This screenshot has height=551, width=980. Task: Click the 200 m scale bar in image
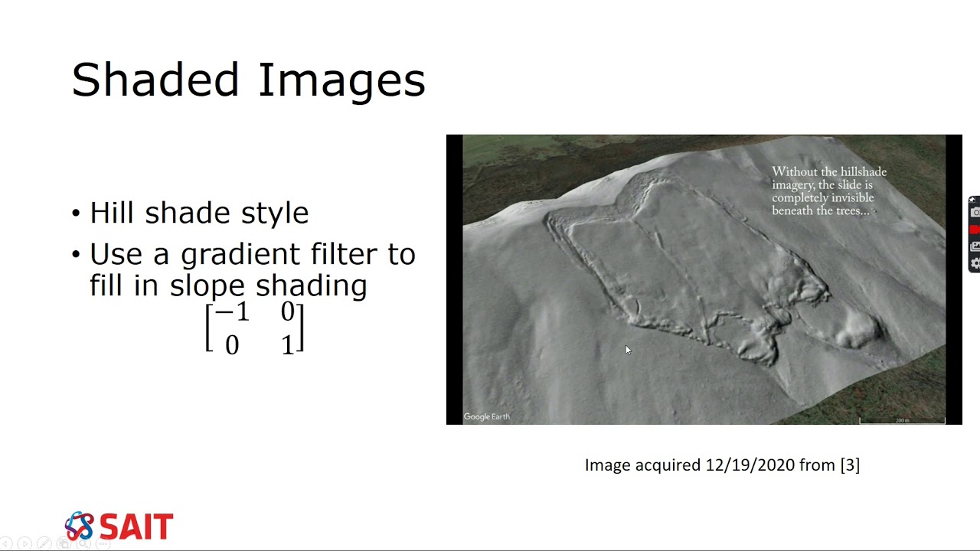tap(902, 420)
